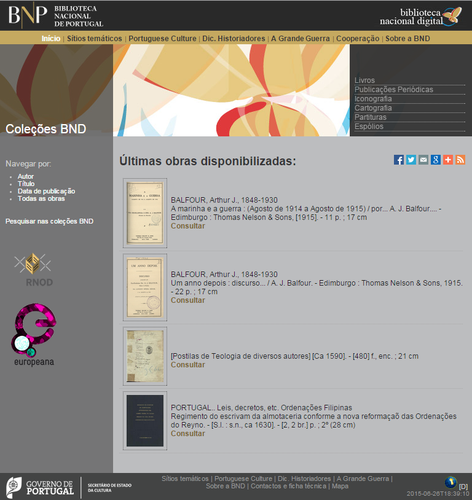Image resolution: width=472 pixels, height=500 pixels.
Task: Send page by email icon
Action: 423,160
